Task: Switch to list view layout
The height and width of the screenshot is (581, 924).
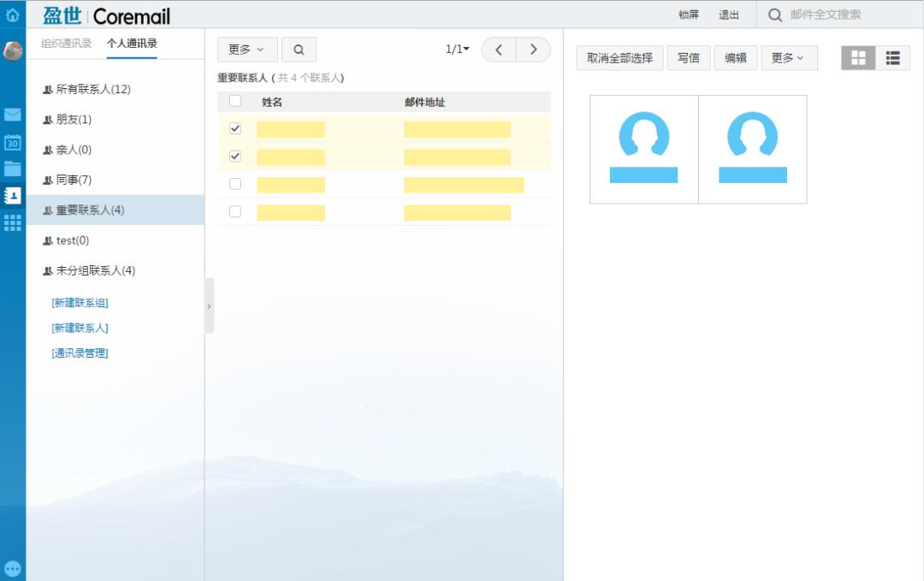Action: tap(892, 58)
